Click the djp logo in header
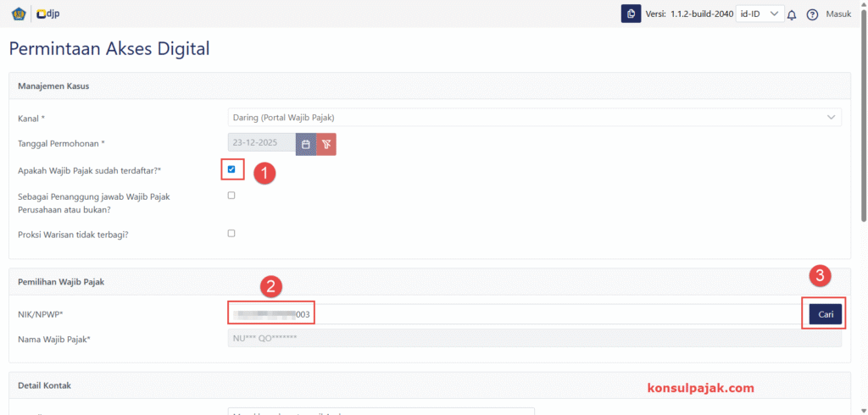The image size is (868, 415). coord(48,14)
